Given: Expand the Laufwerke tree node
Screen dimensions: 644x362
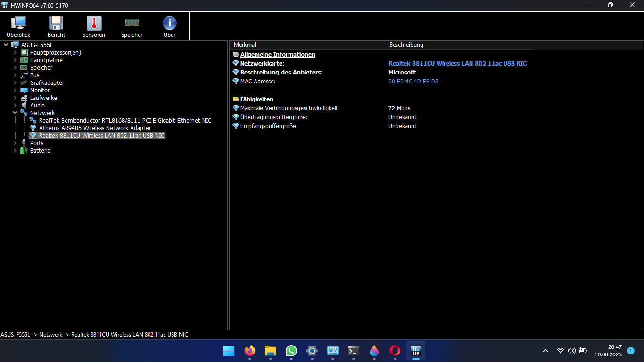Looking at the screenshot, I should point(15,98).
